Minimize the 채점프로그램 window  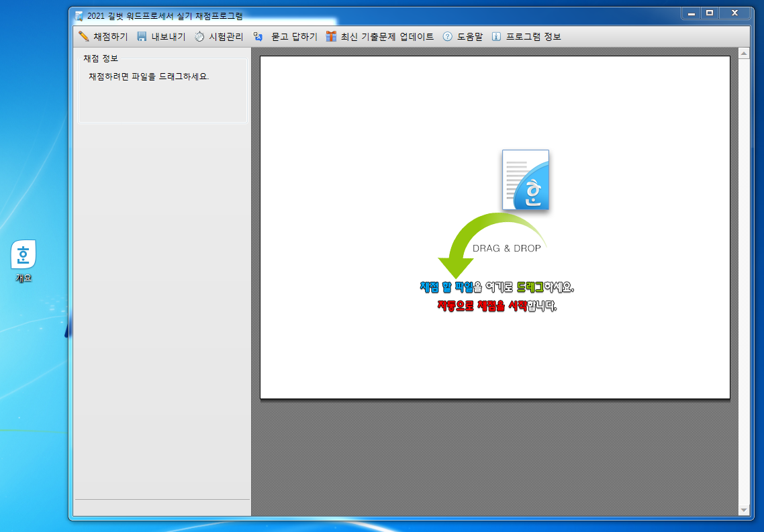click(x=691, y=13)
